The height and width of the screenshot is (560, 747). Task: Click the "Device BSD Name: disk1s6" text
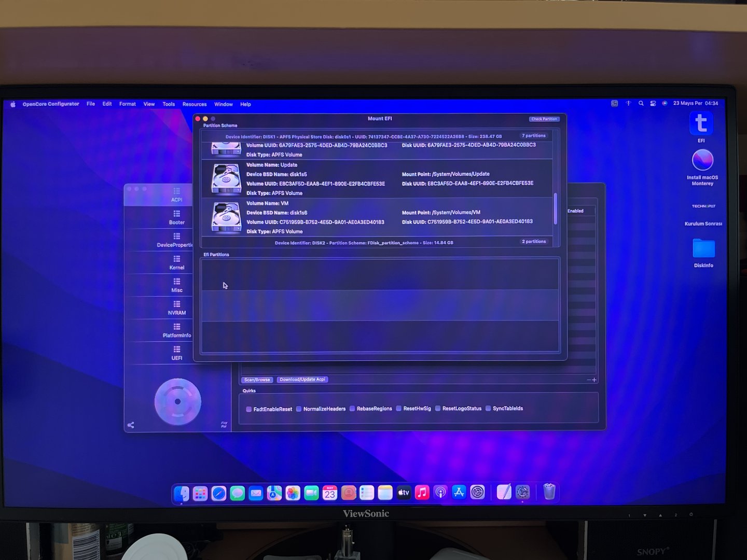(277, 213)
